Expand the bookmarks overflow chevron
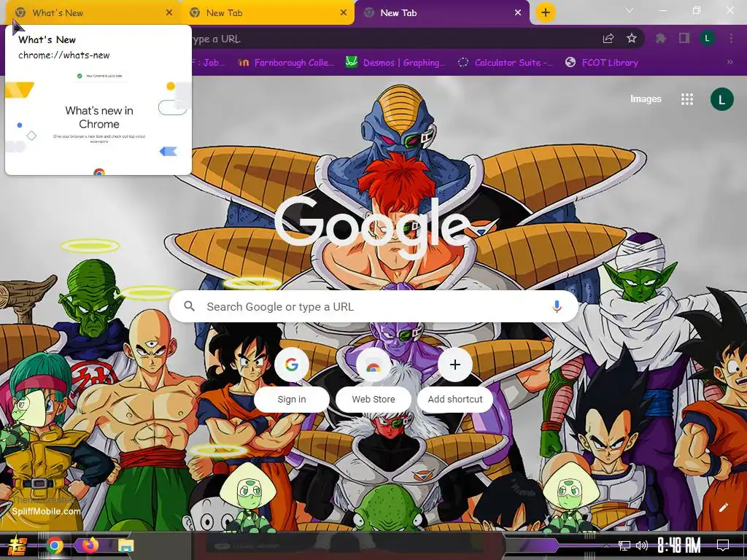747x560 pixels. [729, 62]
